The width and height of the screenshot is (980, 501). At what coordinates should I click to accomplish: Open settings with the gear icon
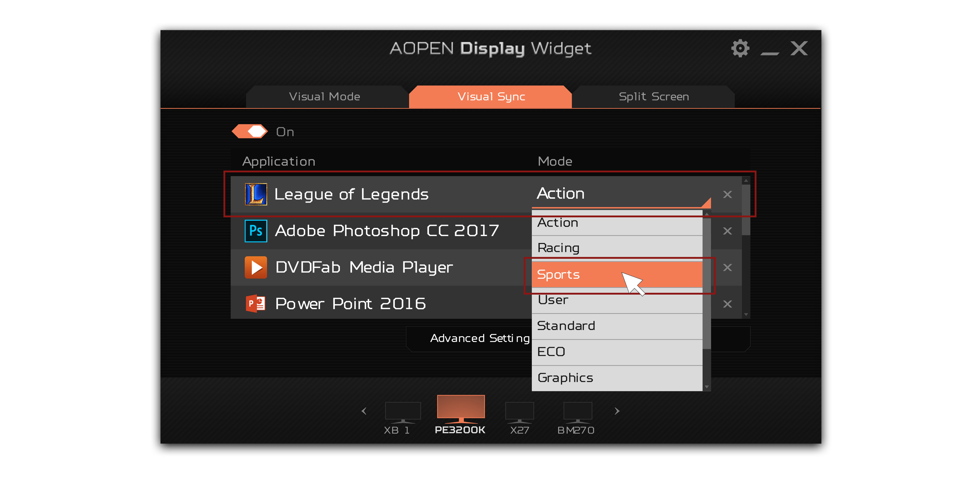pos(740,48)
